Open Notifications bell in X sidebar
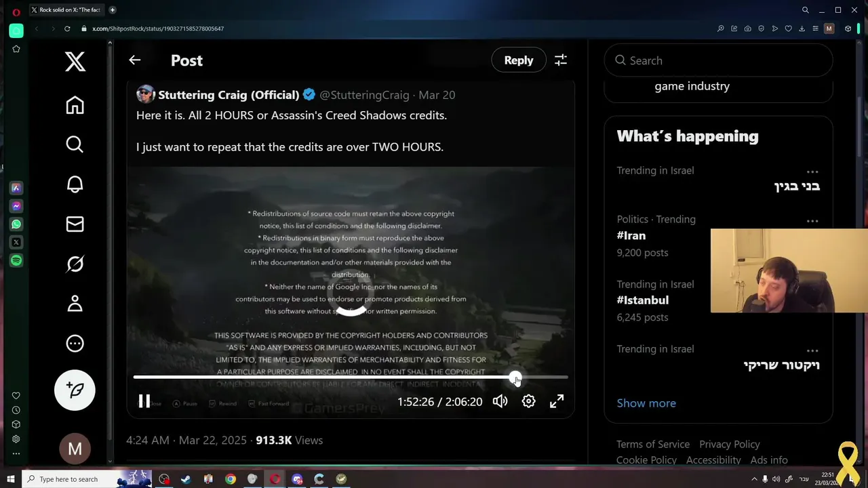The width and height of the screenshot is (868, 488). [75, 184]
